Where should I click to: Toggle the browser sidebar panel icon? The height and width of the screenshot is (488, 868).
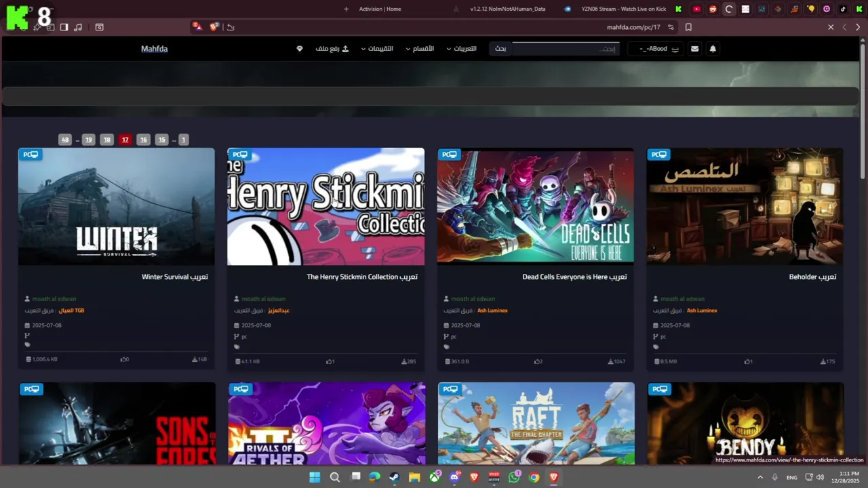coord(64,27)
